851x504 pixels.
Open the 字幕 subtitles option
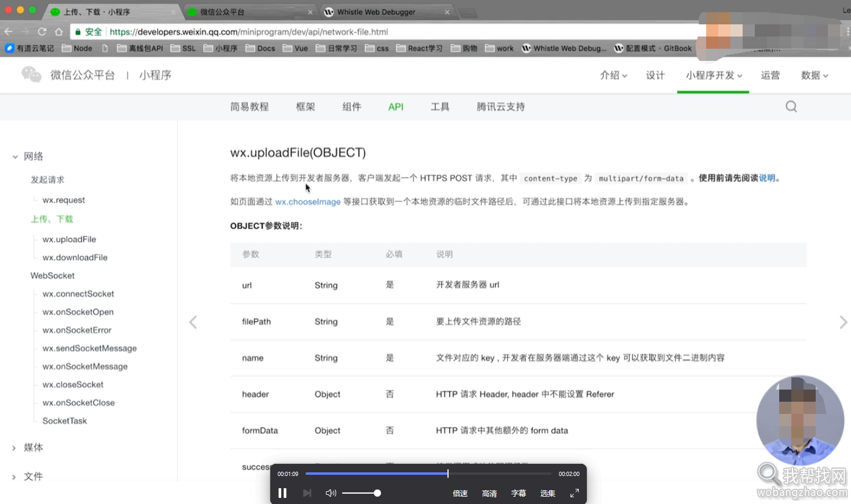coord(519,494)
